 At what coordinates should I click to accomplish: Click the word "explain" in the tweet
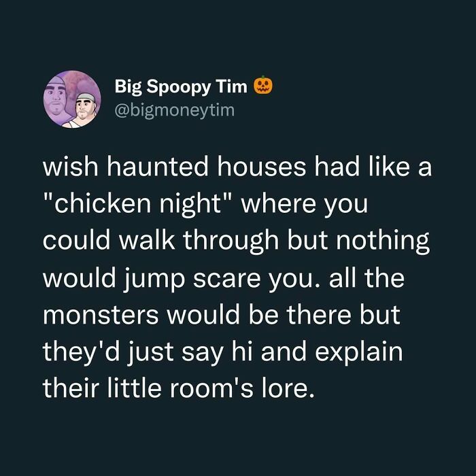tap(359, 353)
